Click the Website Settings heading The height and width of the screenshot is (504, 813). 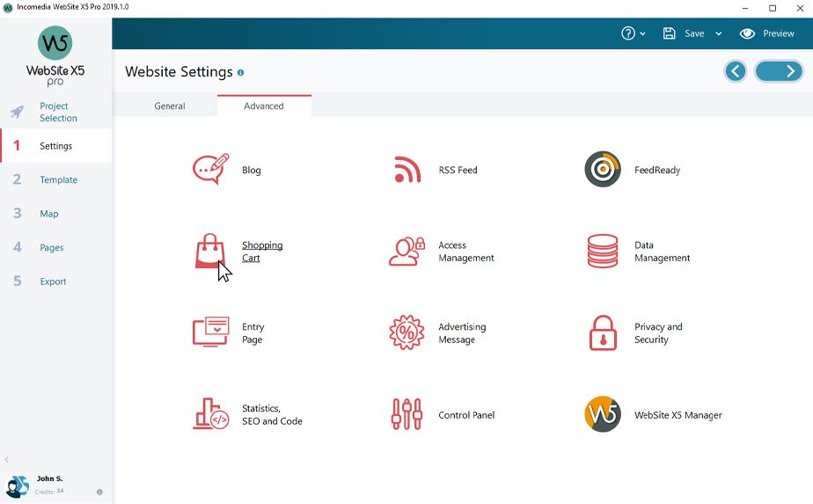(x=179, y=71)
